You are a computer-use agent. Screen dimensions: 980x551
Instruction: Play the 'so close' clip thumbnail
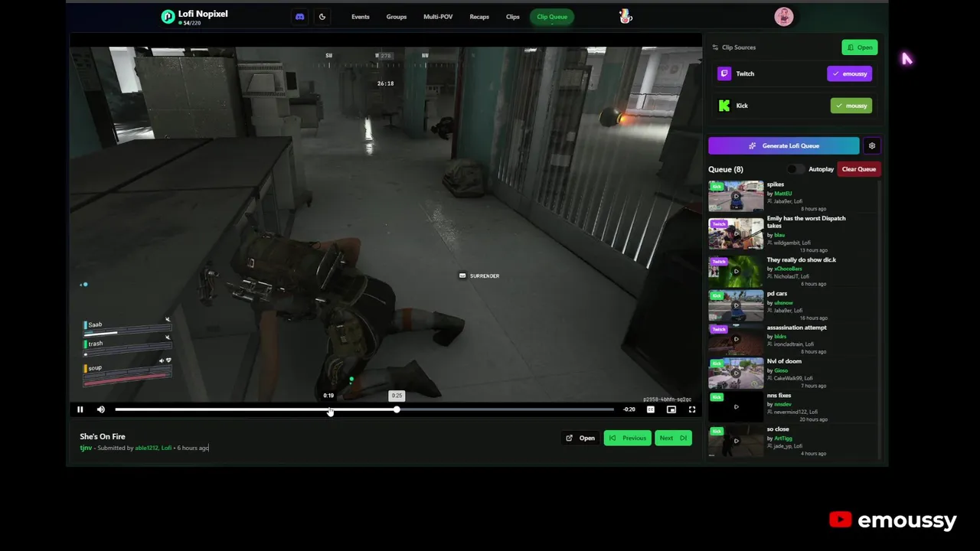[736, 441]
